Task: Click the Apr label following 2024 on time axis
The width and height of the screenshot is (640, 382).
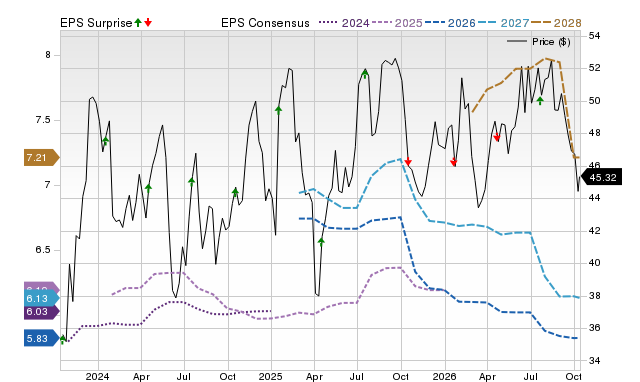Action: coord(141,376)
